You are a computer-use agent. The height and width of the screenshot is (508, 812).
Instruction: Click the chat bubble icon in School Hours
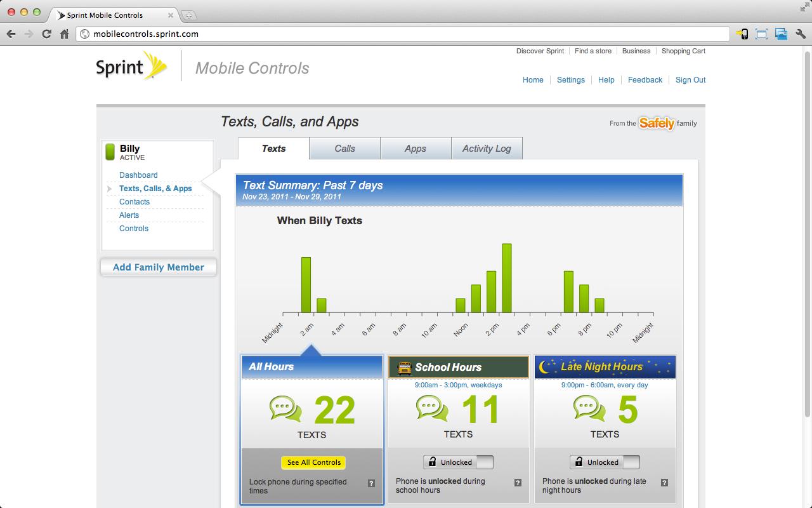coord(433,408)
